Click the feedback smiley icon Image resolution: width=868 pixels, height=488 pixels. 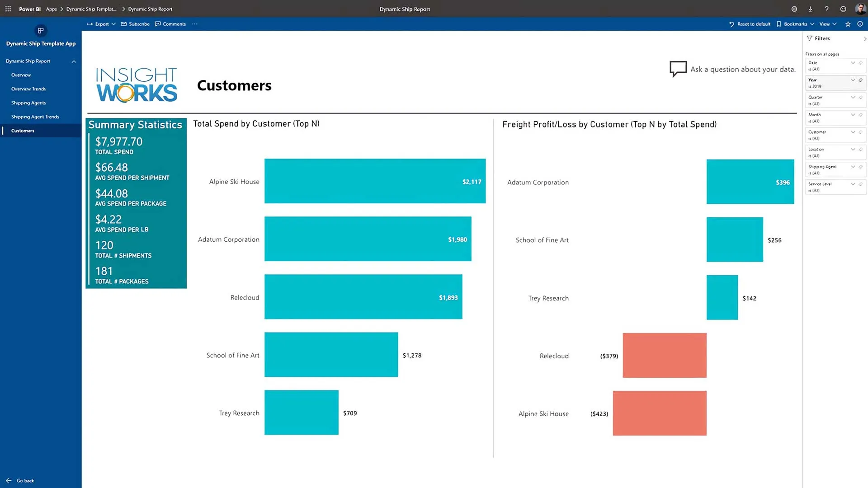pos(843,9)
